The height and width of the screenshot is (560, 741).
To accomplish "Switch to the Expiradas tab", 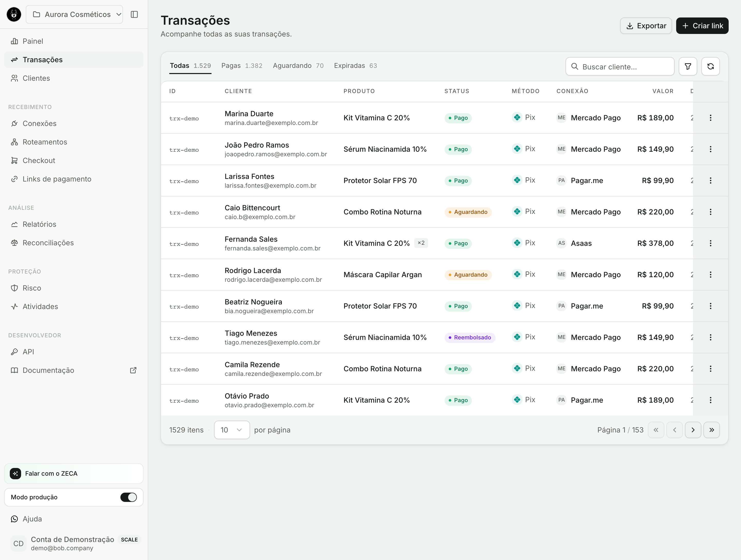I will click(355, 66).
